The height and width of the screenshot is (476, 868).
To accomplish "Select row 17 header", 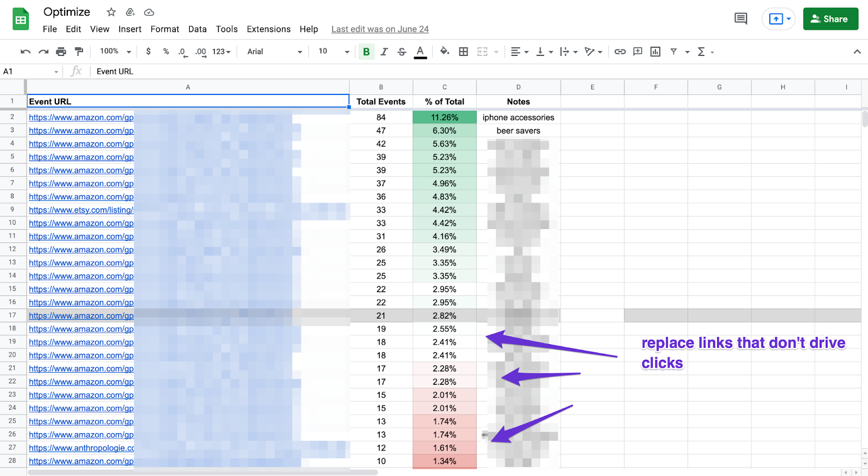I will pyautogui.click(x=12, y=315).
